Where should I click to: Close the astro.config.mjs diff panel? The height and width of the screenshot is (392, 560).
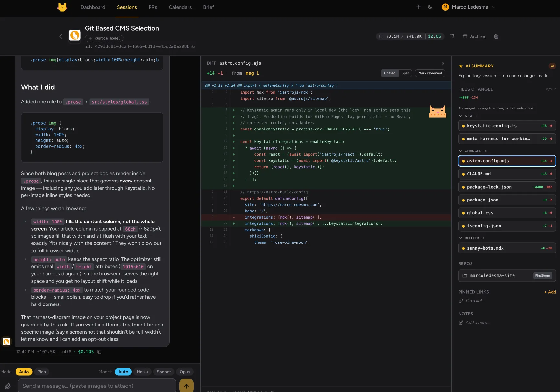click(x=443, y=63)
